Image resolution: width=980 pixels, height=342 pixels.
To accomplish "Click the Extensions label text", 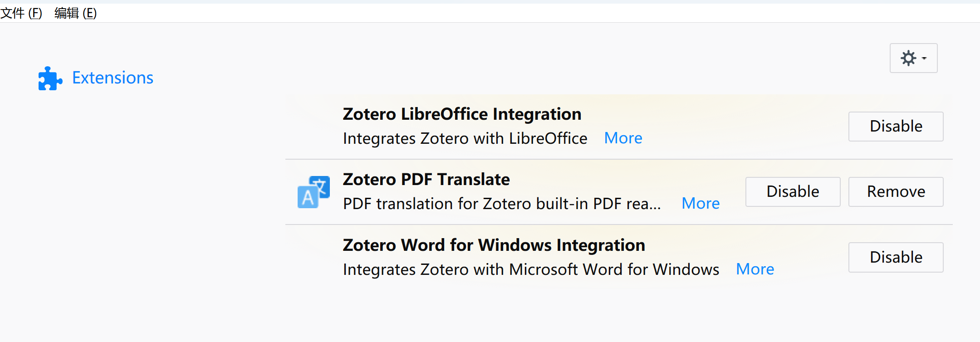I will click(113, 78).
